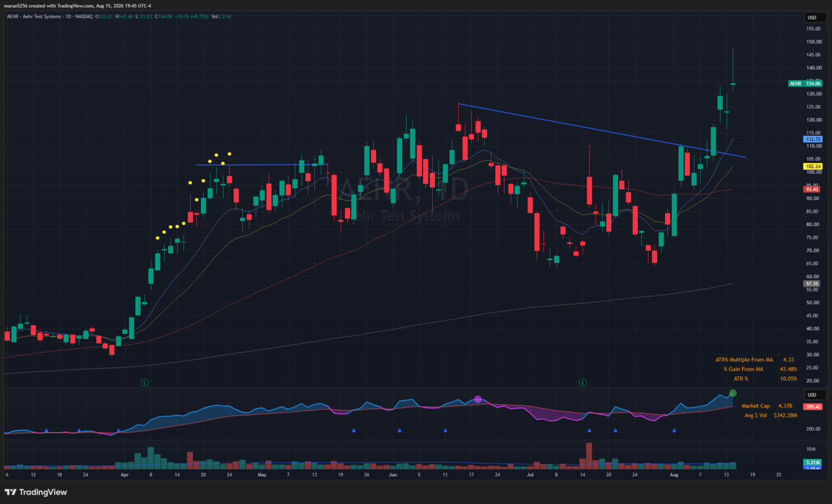Click the green circle at the indicator's end
This screenshot has height=504, width=832.
(x=733, y=393)
